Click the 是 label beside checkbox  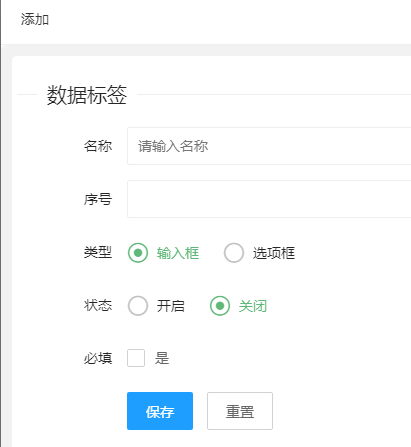pyautogui.click(x=162, y=358)
